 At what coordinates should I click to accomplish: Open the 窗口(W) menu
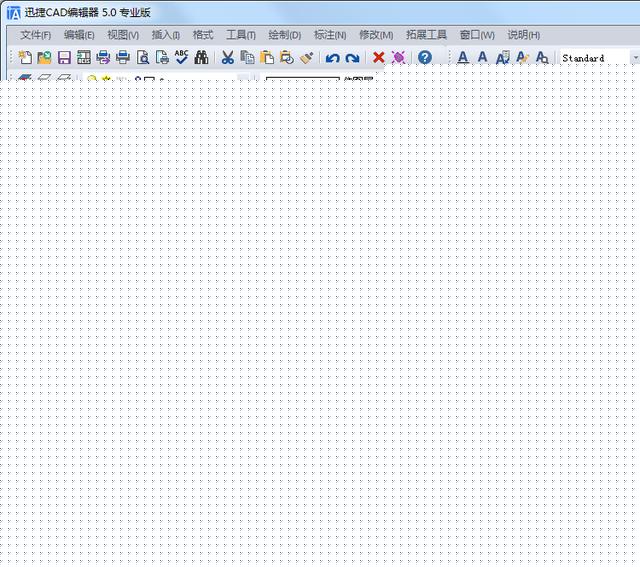point(477,35)
